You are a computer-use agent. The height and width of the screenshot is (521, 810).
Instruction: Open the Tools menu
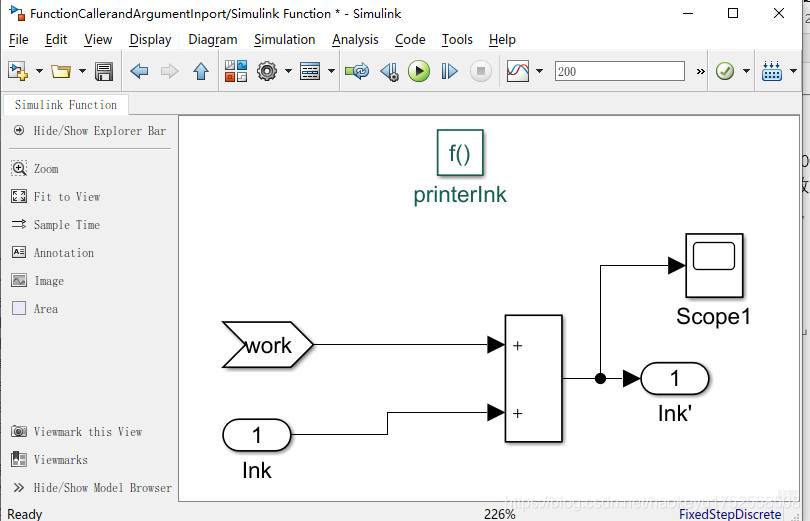pyautogui.click(x=457, y=40)
